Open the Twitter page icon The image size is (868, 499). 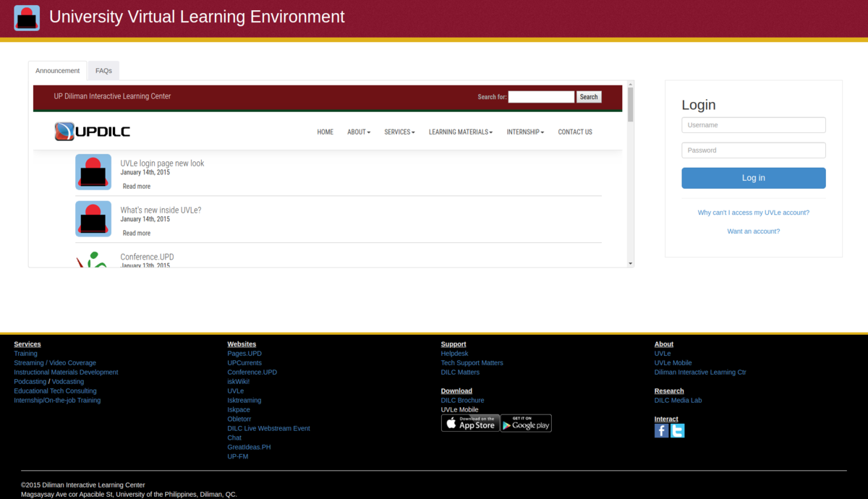[x=677, y=430]
